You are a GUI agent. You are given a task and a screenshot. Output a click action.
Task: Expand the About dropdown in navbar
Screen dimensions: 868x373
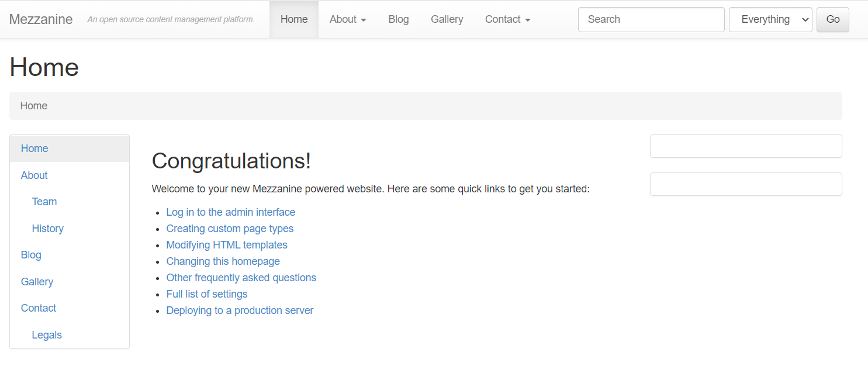click(x=348, y=19)
